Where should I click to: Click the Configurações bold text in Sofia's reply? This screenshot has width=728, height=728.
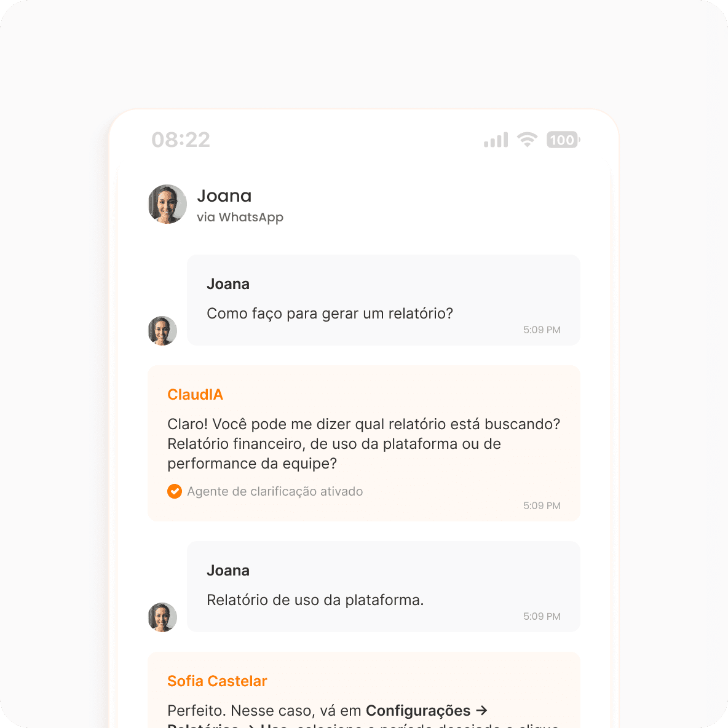tap(418, 710)
